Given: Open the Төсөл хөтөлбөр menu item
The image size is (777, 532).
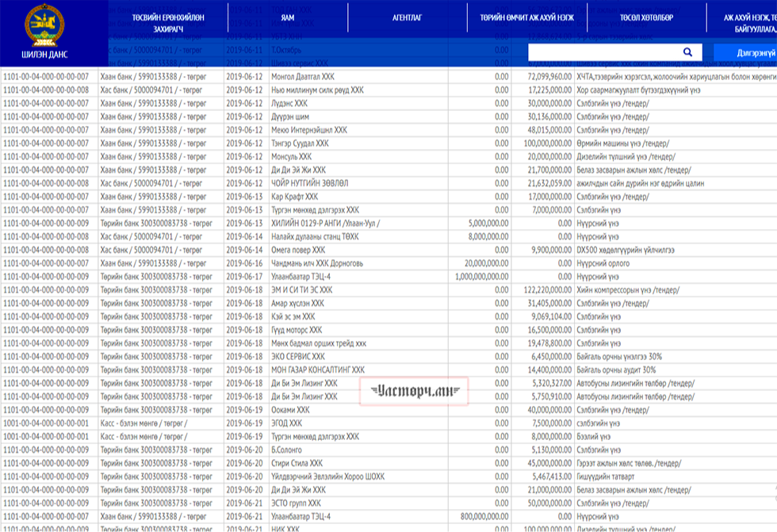Looking at the screenshot, I should 646,17.
